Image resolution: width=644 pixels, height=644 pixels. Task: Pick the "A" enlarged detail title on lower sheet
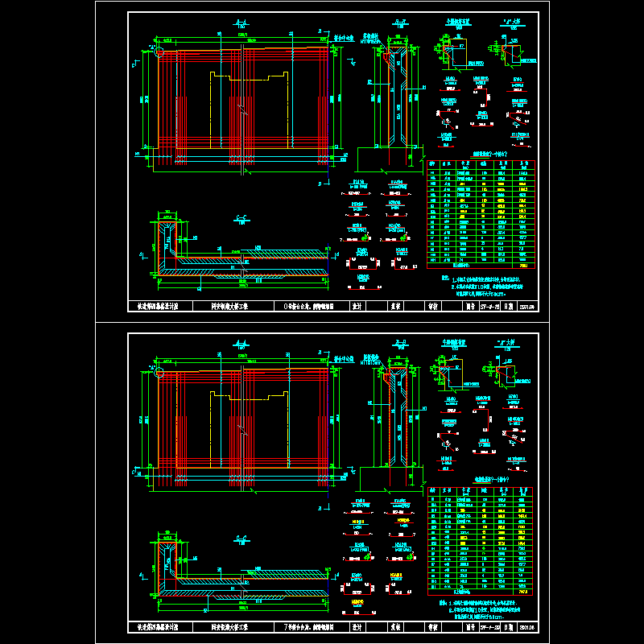(507, 345)
